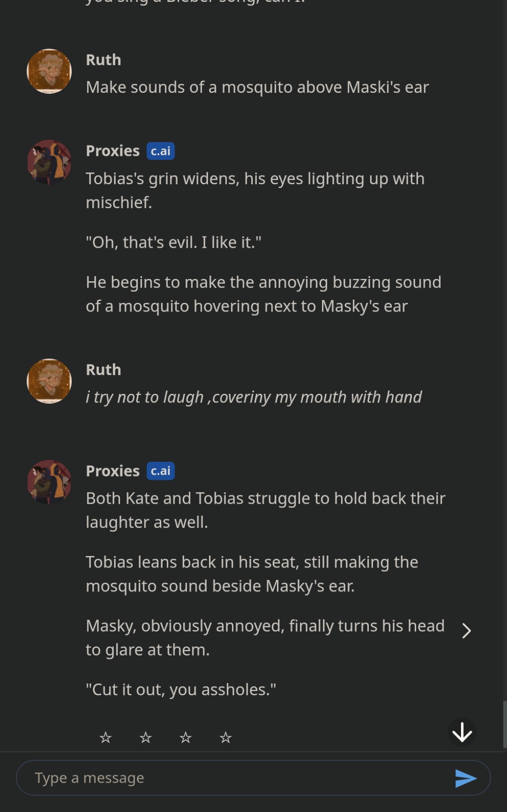Open Ruth's avatar above the mosquito message
The width and height of the screenshot is (507, 812).
tap(49, 71)
